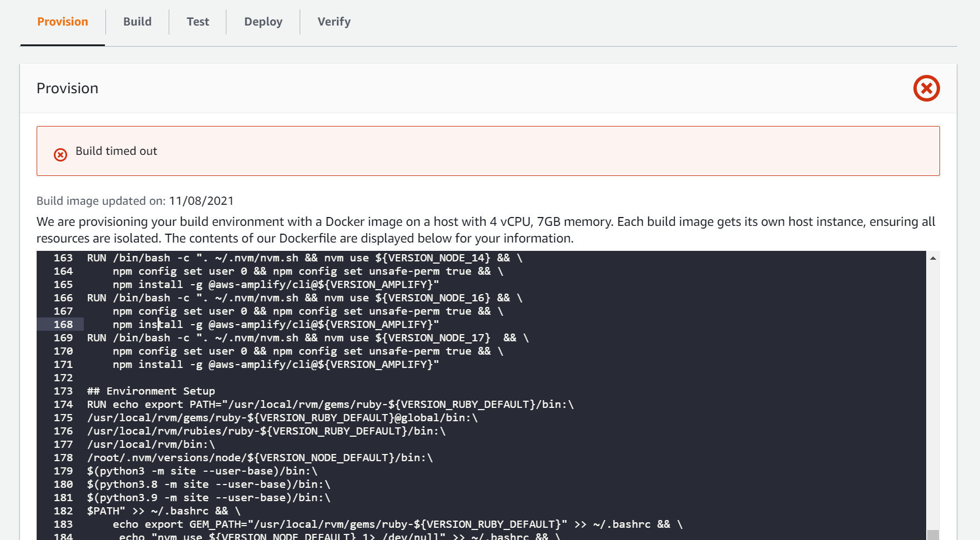Place the cursor inside the Dockerfile code area
This screenshot has height=540, width=980.
(x=444, y=388)
